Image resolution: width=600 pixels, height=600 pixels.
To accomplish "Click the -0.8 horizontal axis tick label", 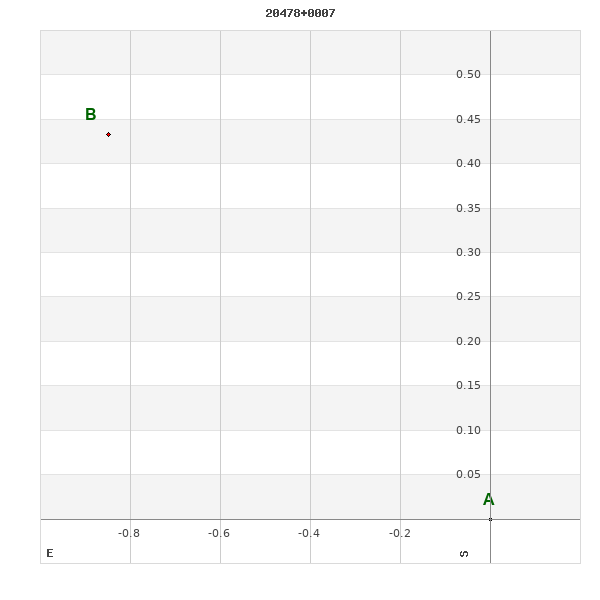I will (129, 534).
